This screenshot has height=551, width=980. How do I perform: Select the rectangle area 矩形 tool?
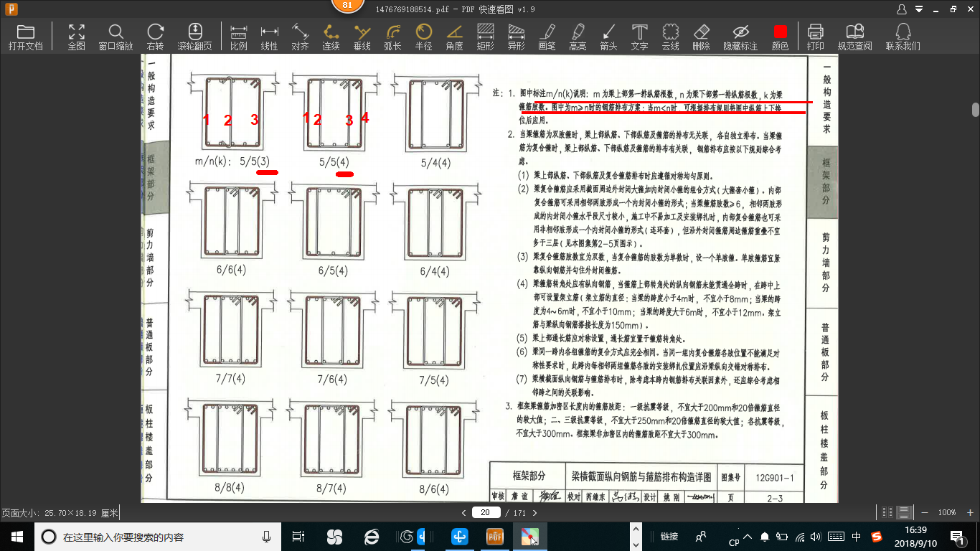pos(485,37)
